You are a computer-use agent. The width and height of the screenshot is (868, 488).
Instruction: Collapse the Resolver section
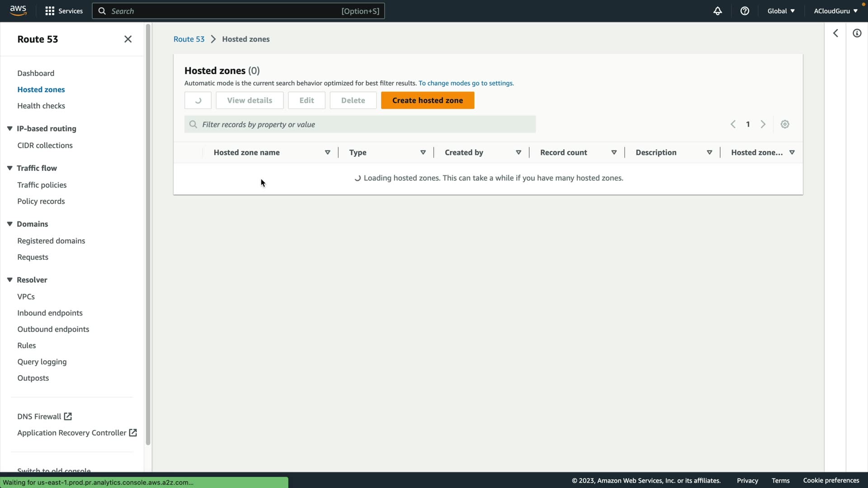point(9,280)
